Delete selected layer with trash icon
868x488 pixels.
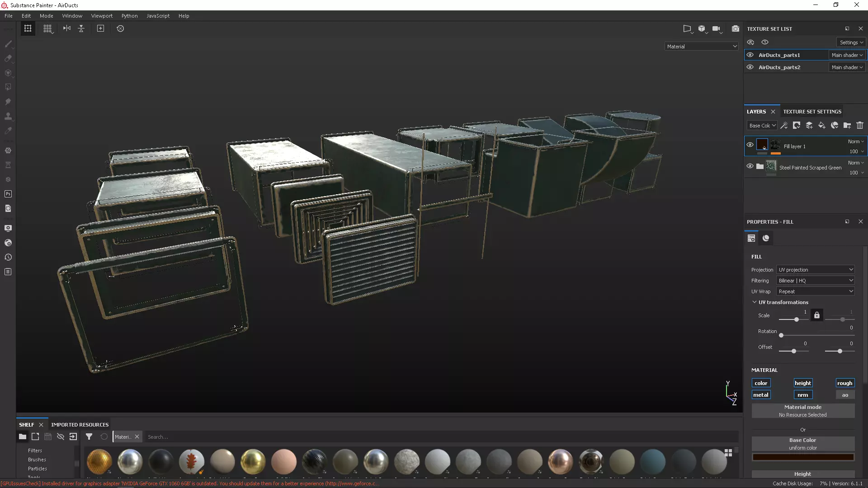pyautogui.click(x=860, y=126)
